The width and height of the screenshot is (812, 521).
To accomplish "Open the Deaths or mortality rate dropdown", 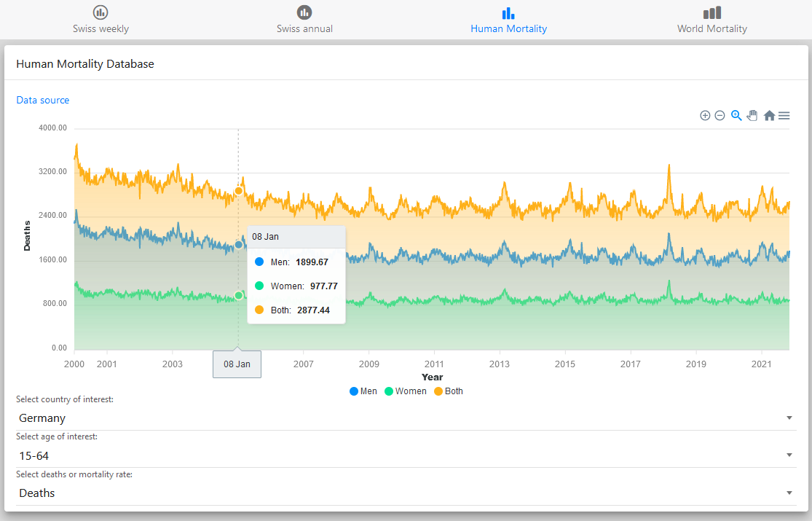I will [x=406, y=493].
